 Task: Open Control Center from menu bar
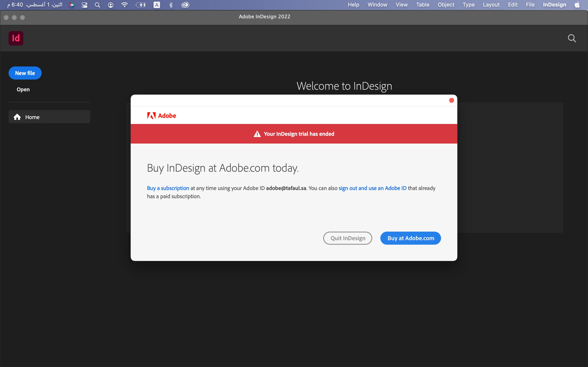(x=84, y=5)
